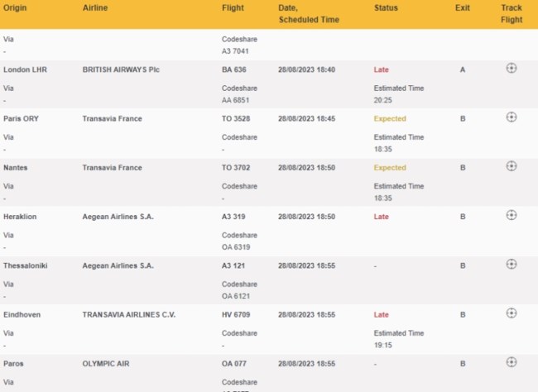Open the London LHR flight row
The image size is (538, 392).
point(269,84)
